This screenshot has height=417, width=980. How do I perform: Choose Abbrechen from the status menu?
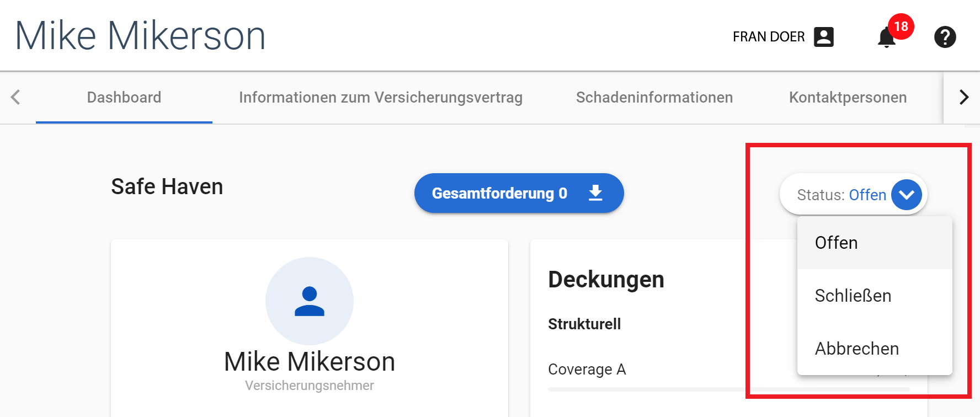click(x=875, y=349)
